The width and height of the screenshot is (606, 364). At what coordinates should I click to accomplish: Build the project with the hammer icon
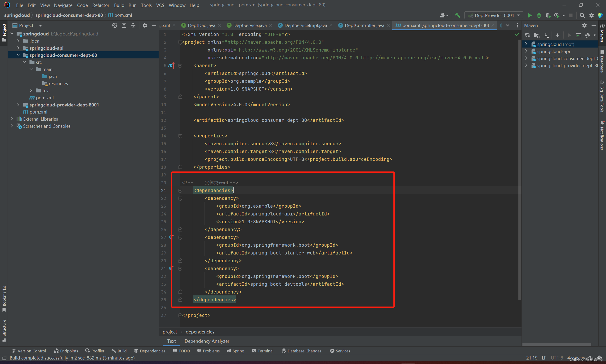(458, 15)
